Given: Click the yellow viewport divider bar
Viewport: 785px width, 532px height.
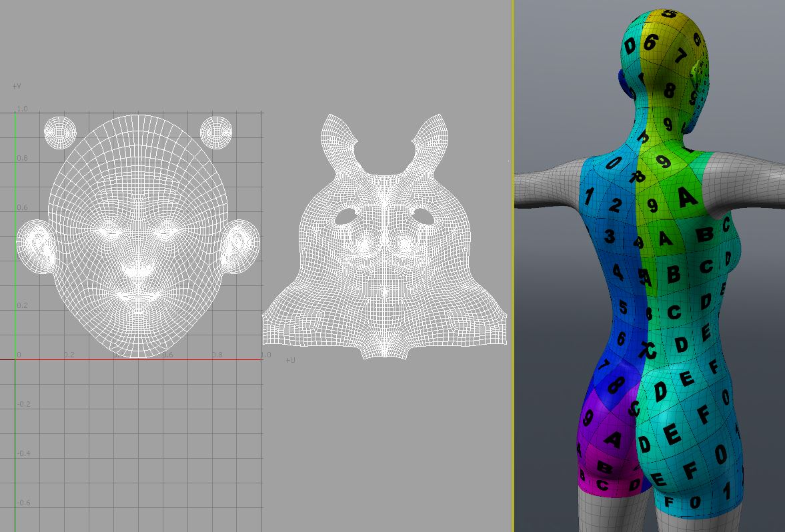Looking at the screenshot, I should point(512,267).
